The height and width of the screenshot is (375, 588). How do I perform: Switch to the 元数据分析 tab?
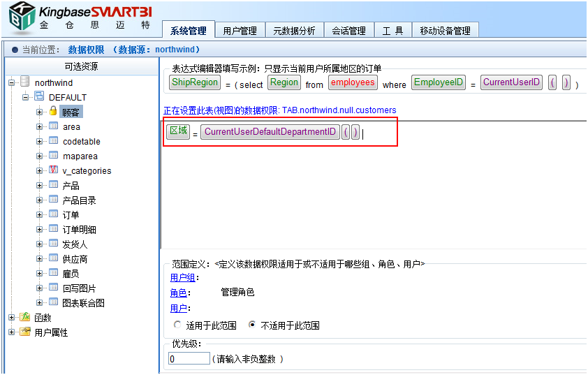point(294,30)
